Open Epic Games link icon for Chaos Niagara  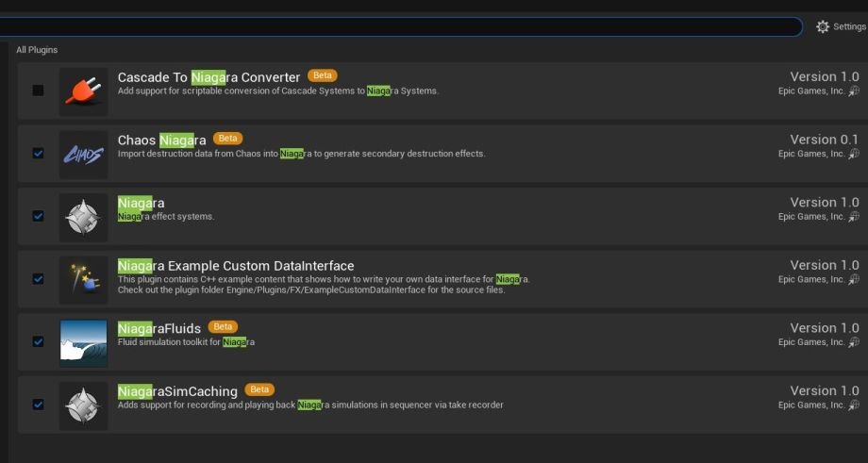click(x=854, y=154)
